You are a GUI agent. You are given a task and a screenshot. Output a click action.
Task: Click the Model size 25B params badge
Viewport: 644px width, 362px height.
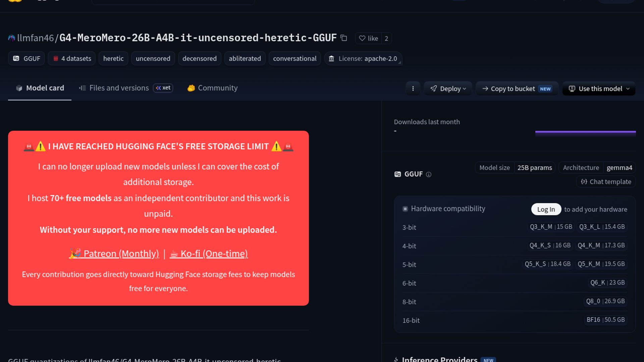515,168
